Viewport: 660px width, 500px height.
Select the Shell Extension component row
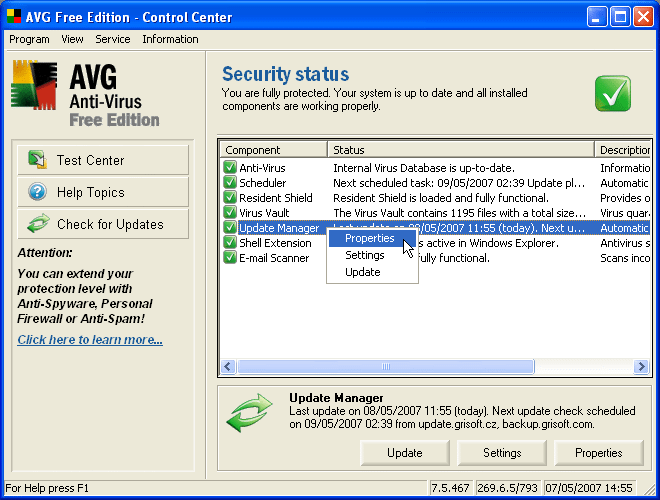pyautogui.click(x=436, y=243)
